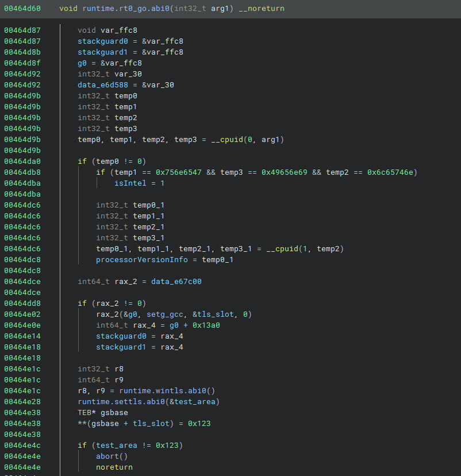Click address 00464dd8 in the gutter
The height and width of the screenshot is (476, 461).
click(x=22, y=304)
